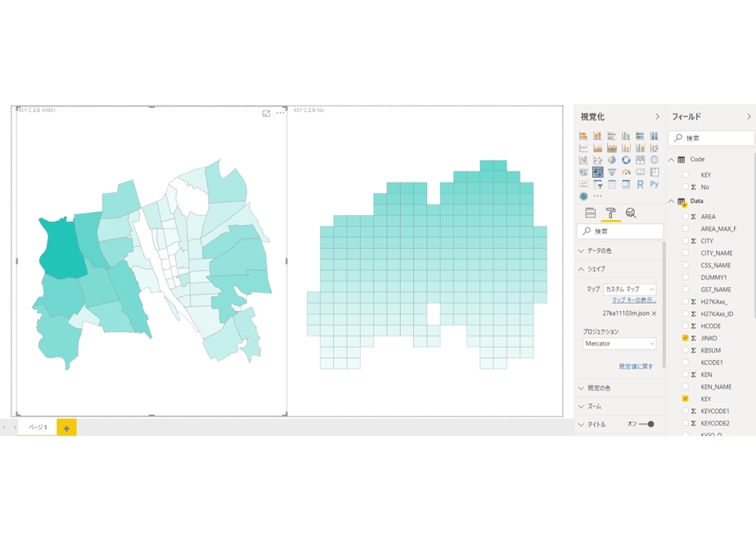
Task: Click the focus mode icon on map visual
Action: pyautogui.click(x=266, y=113)
